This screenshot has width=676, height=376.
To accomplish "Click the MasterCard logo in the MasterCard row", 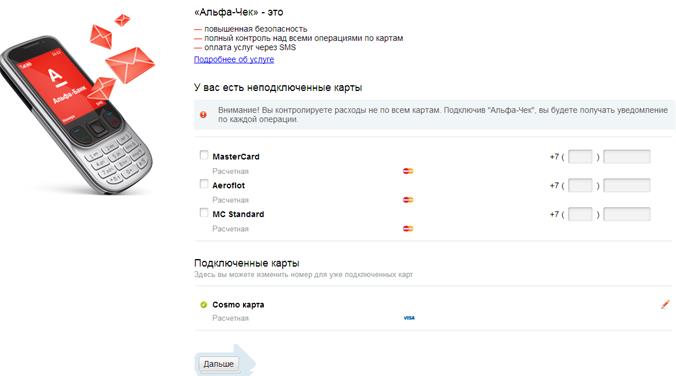I will pyautogui.click(x=408, y=171).
